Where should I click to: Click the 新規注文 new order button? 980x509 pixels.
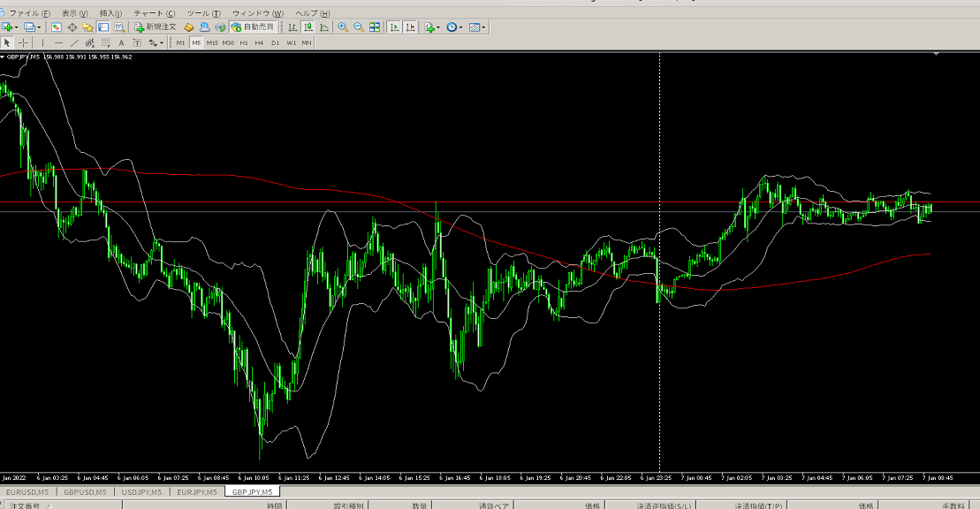click(x=156, y=27)
